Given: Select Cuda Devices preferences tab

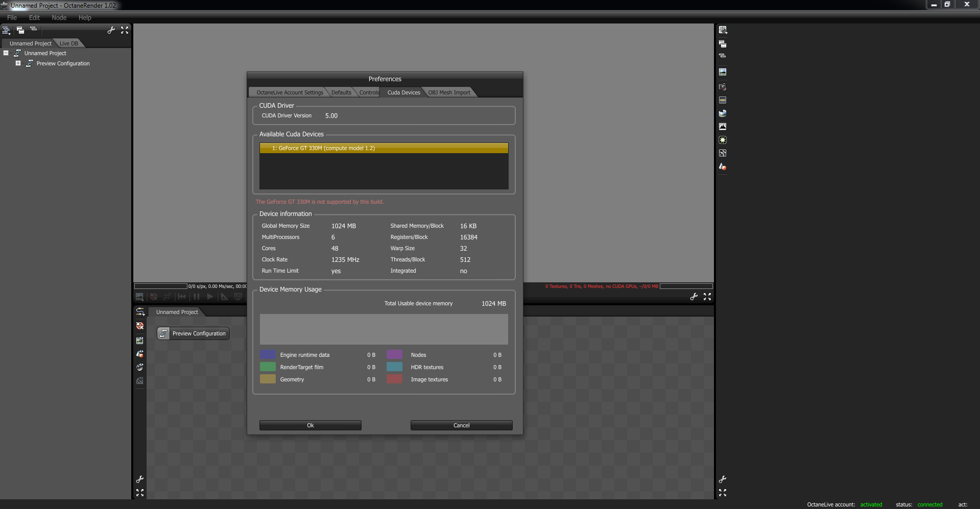Looking at the screenshot, I should point(403,92).
